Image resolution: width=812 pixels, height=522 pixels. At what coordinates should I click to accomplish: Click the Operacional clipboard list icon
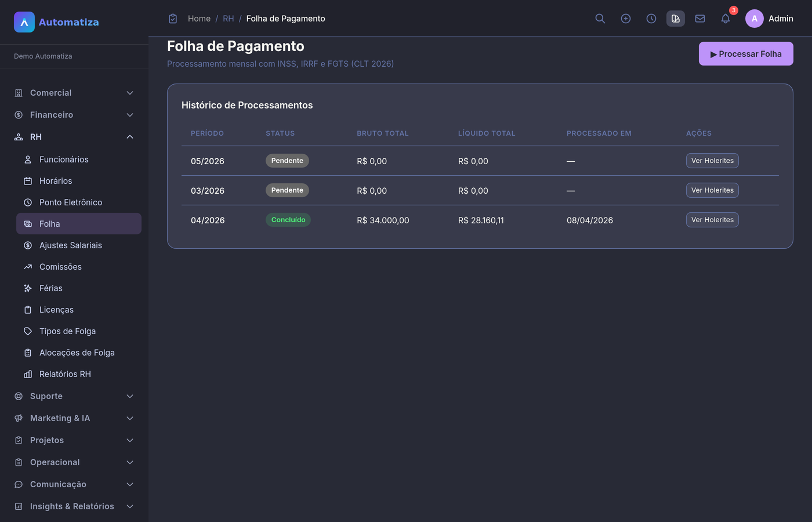pyautogui.click(x=19, y=462)
